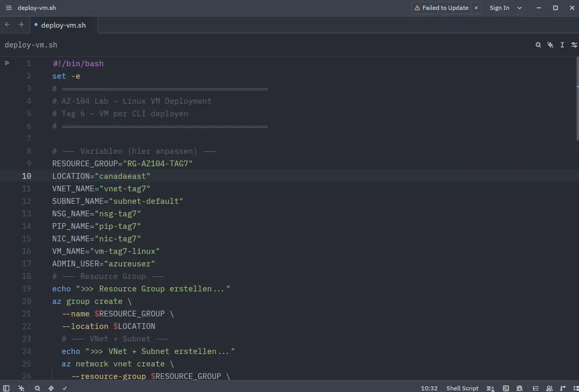Open debugger bug icon

tap(520, 388)
